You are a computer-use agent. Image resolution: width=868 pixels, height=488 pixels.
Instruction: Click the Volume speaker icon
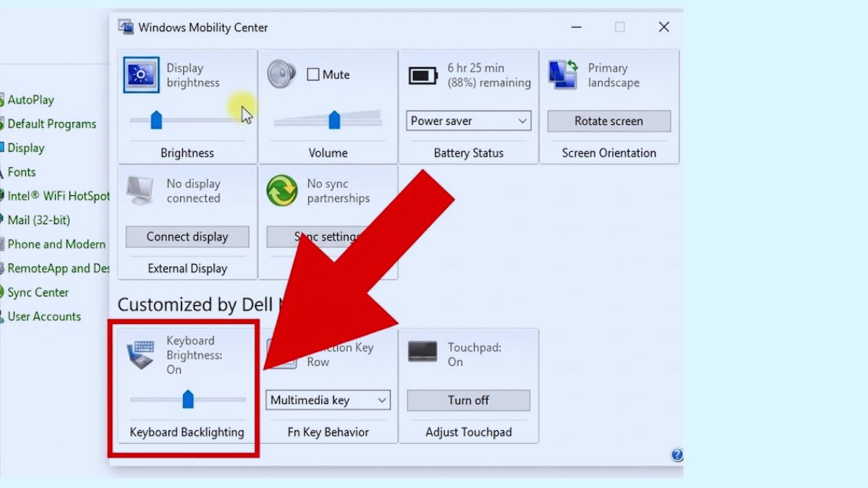click(x=281, y=74)
